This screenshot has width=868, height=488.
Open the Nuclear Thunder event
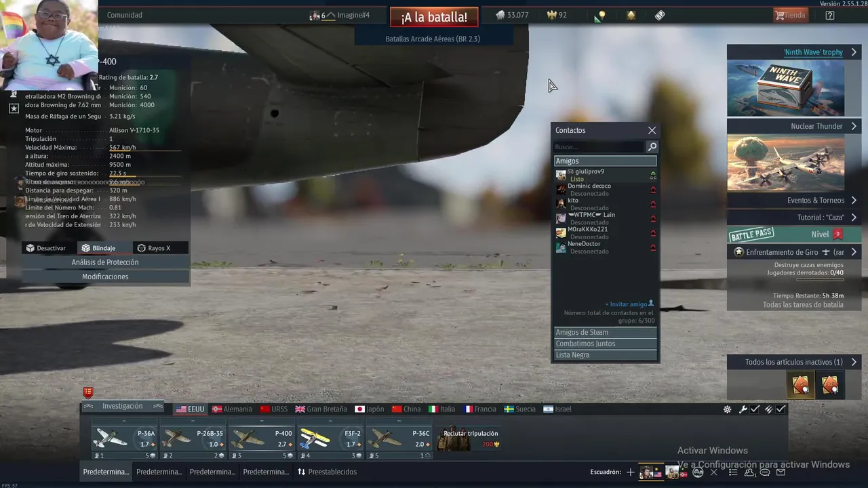point(794,126)
